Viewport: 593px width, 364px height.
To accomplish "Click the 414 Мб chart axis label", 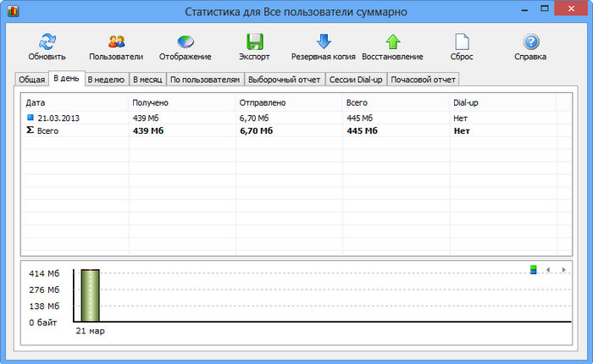I will tap(44, 273).
